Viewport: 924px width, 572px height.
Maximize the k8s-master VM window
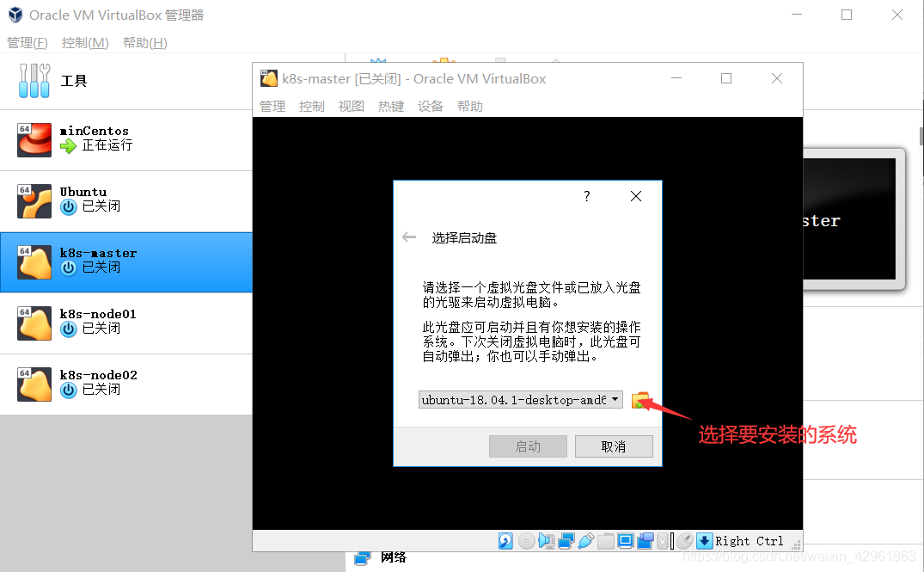click(x=726, y=78)
